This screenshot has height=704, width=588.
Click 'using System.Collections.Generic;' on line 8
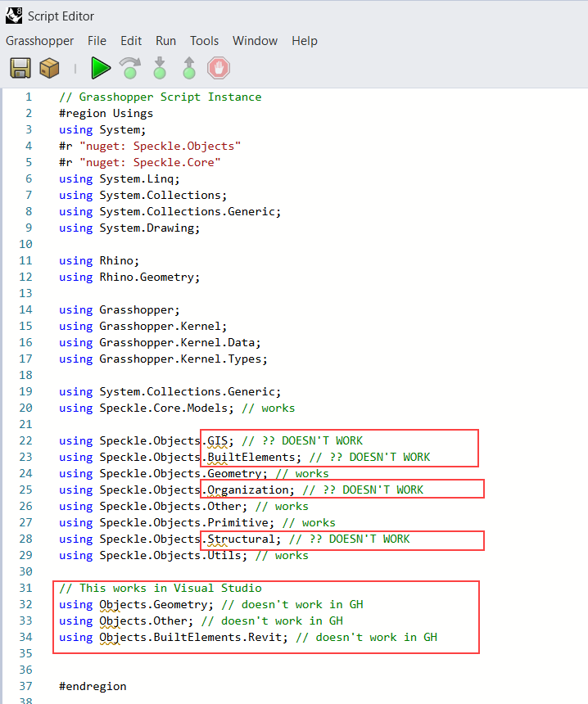(170, 212)
